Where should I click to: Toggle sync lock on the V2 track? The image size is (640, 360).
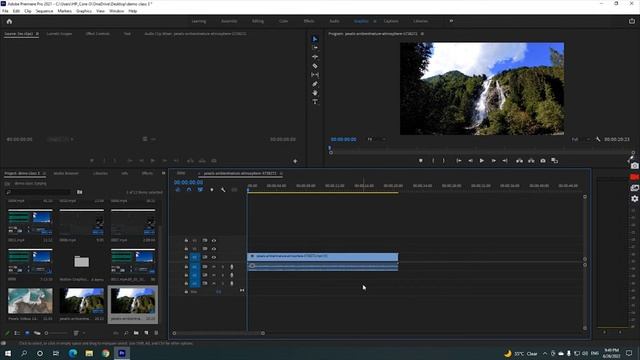[205, 249]
